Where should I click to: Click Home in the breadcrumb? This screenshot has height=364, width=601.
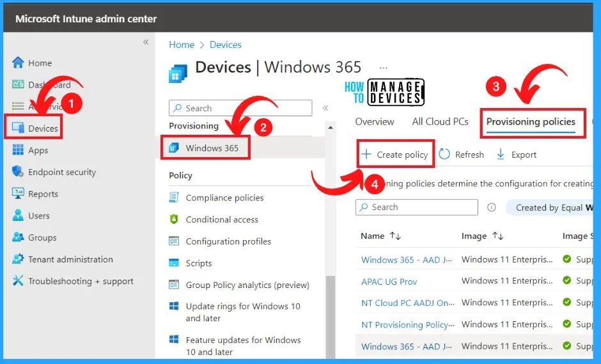(x=182, y=45)
